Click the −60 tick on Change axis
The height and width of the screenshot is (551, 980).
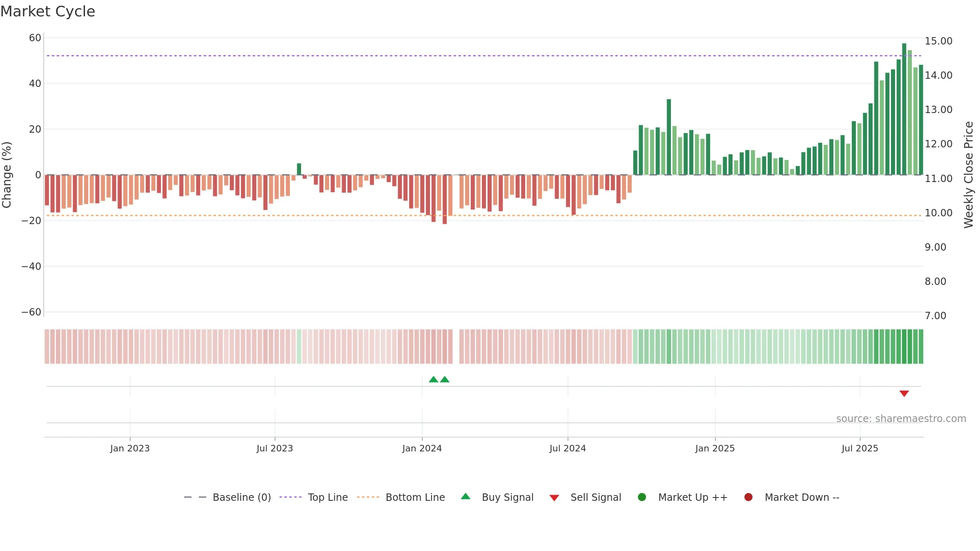point(31,312)
